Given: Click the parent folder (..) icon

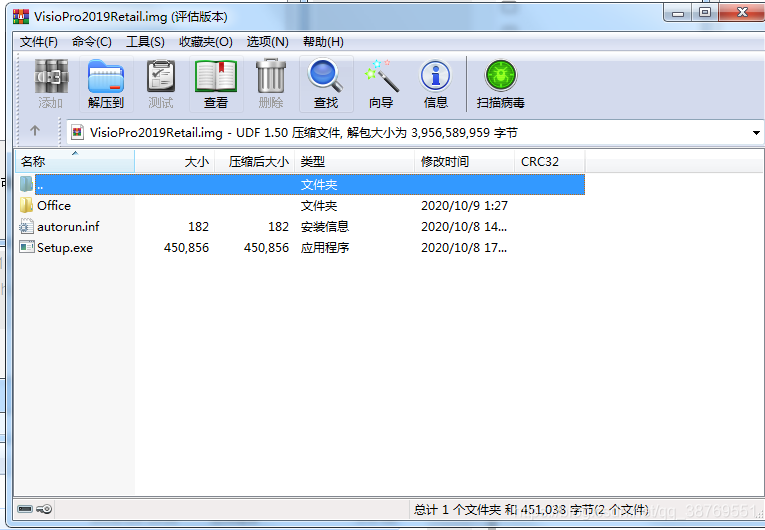Looking at the screenshot, I should pyautogui.click(x=26, y=184).
